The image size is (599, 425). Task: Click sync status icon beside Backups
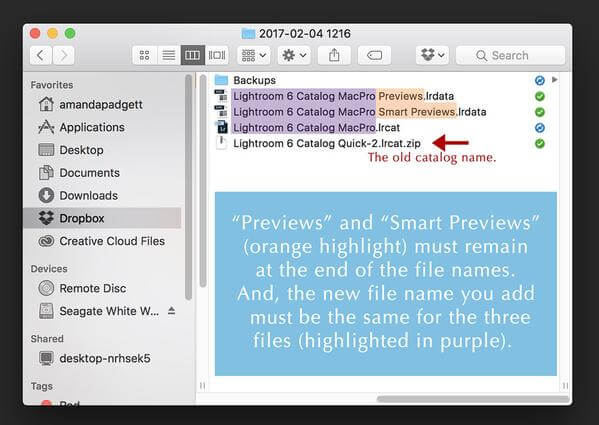[x=540, y=81]
